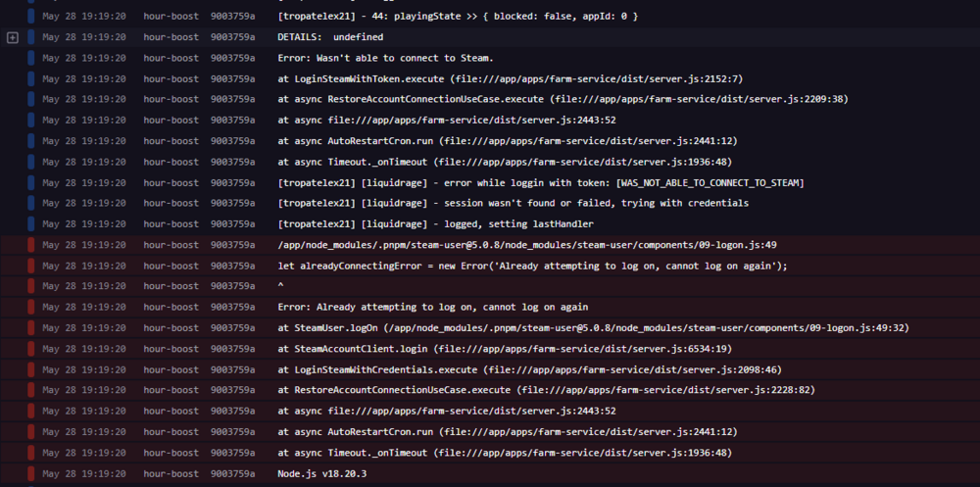The width and height of the screenshot is (980, 487).
Task: Click the red severity bar on the Node.js v18.20.3 row
Action: point(31,473)
